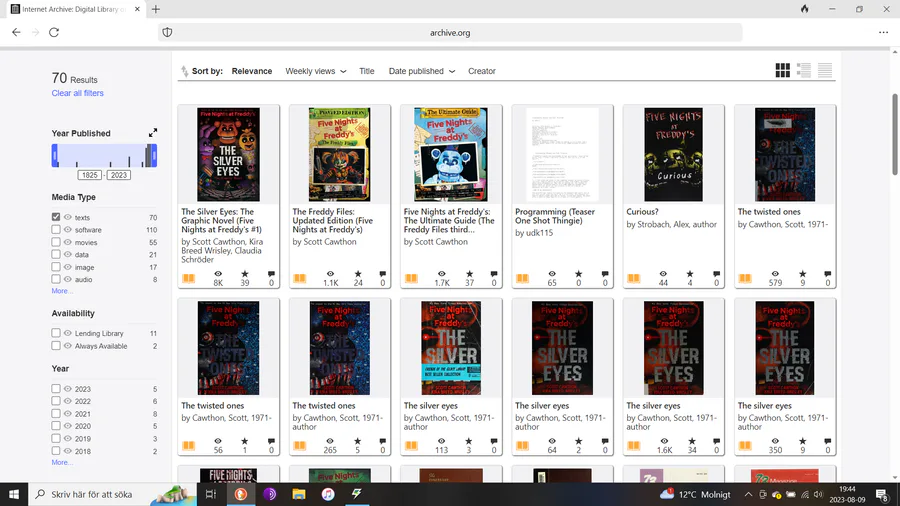This screenshot has height=506, width=900.
Task: Reload the archive.org page
Action: (54, 33)
